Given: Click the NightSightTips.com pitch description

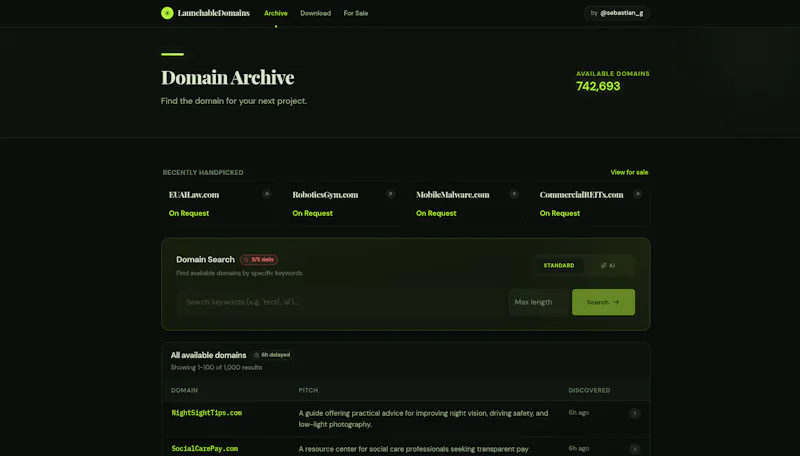Looking at the screenshot, I should [423, 419].
